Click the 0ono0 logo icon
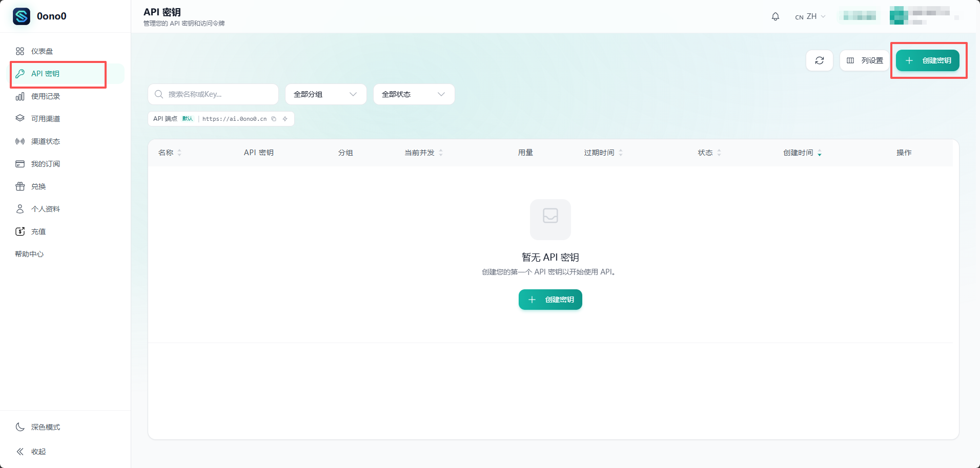980x468 pixels. pyautogui.click(x=22, y=16)
